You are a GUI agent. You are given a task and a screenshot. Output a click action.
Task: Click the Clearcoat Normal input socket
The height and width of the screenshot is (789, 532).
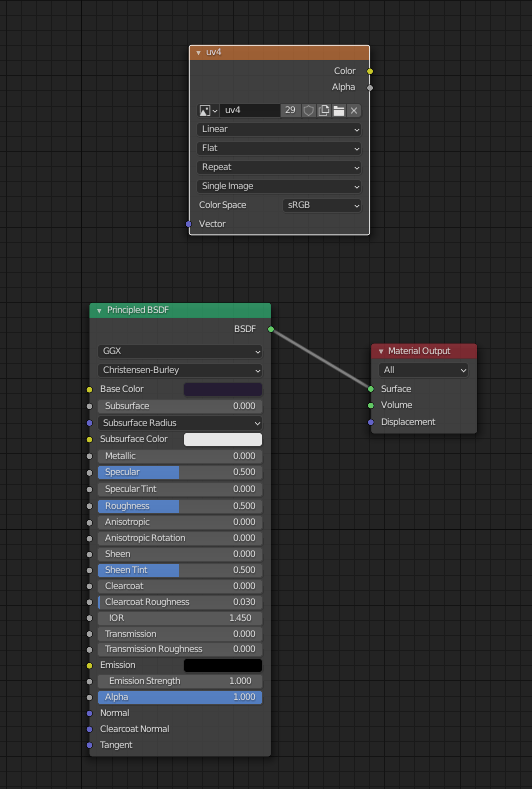[x=90, y=729]
